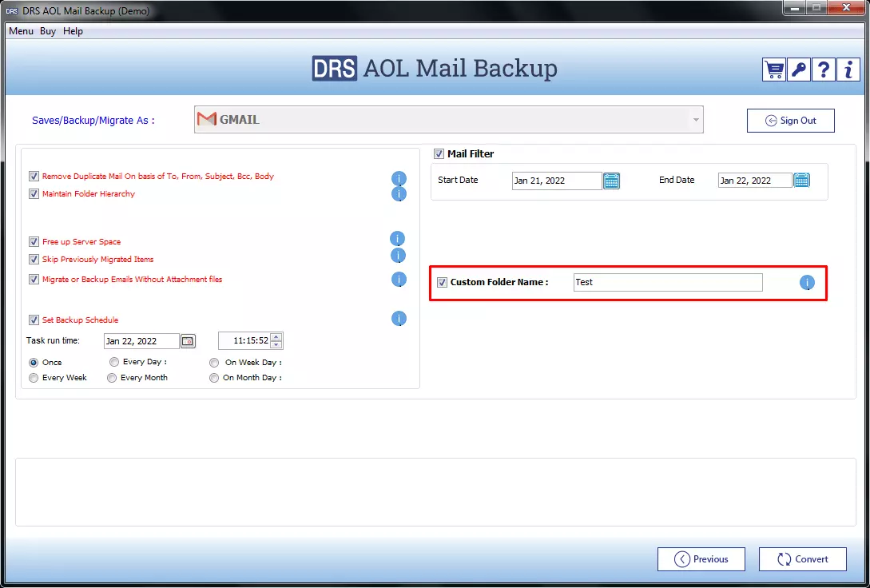Open the Task run time calendar picker
Image resolution: width=870 pixels, height=588 pixels.
click(188, 340)
